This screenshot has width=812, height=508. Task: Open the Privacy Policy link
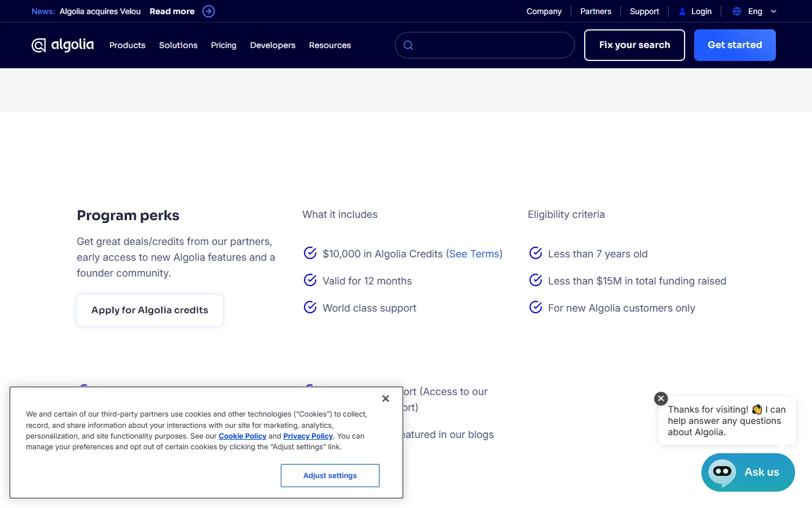pos(308,436)
